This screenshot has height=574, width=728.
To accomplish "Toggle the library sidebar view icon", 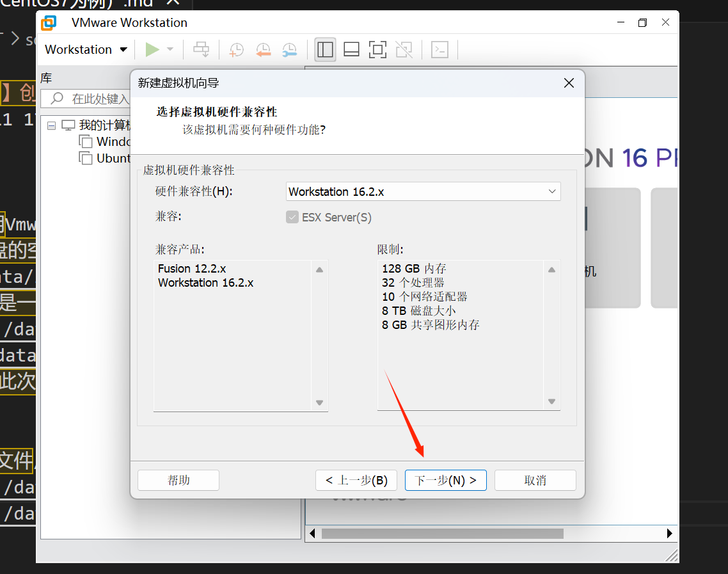I will tap(325, 49).
